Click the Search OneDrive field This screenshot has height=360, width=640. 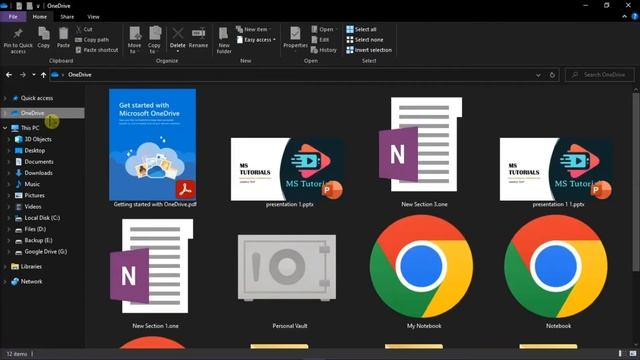click(x=600, y=75)
